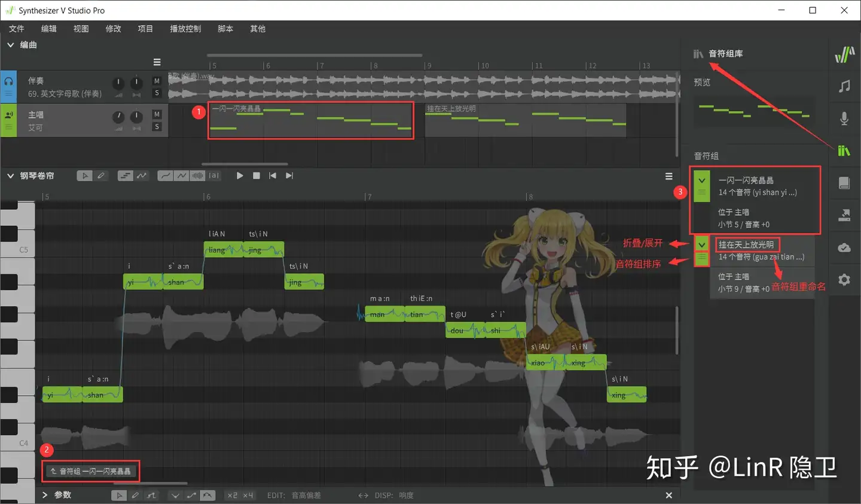The height and width of the screenshot is (504, 861).
Task: Open the 修改 menu
Action: coord(113,29)
